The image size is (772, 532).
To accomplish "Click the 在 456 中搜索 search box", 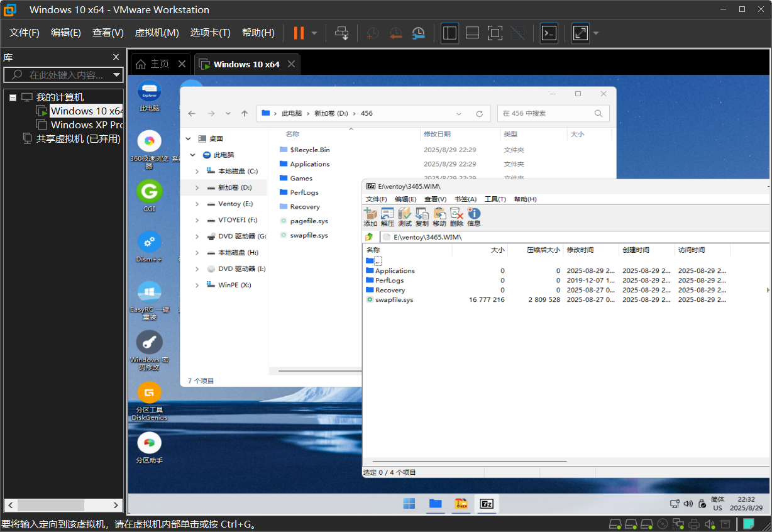I will click(x=553, y=114).
